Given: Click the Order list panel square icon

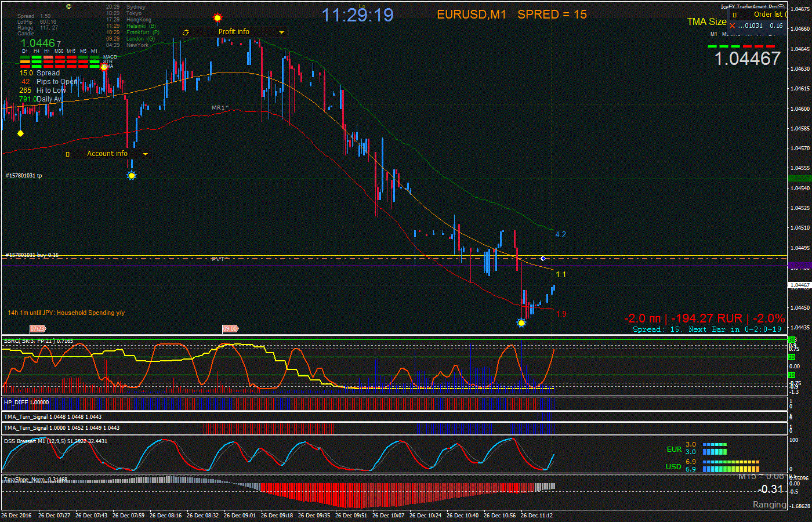Looking at the screenshot, I should click(x=734, y=15).
